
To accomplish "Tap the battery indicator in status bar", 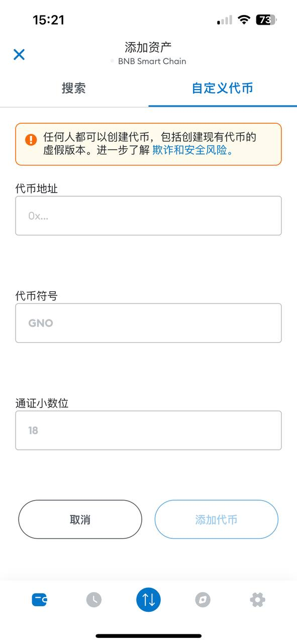I will 266,20.
